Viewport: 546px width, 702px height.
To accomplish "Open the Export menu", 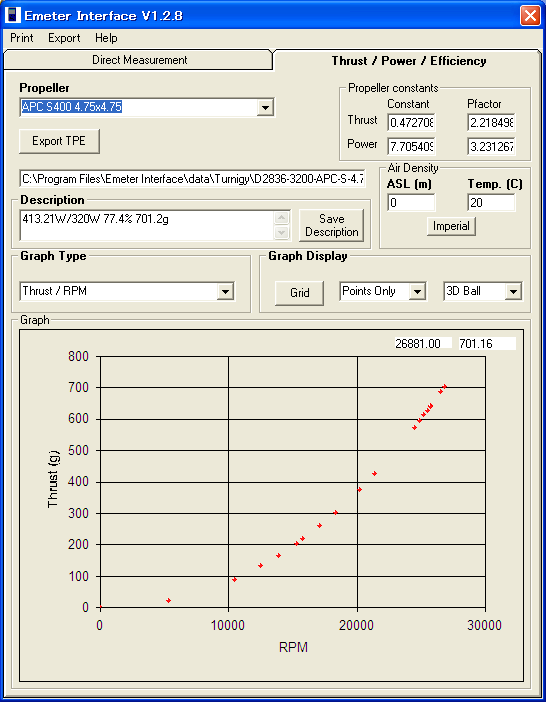I will point(64,38).
